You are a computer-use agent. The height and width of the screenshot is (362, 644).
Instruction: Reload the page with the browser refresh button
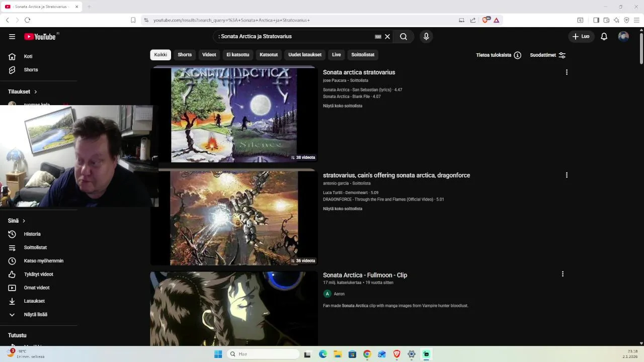27,20
